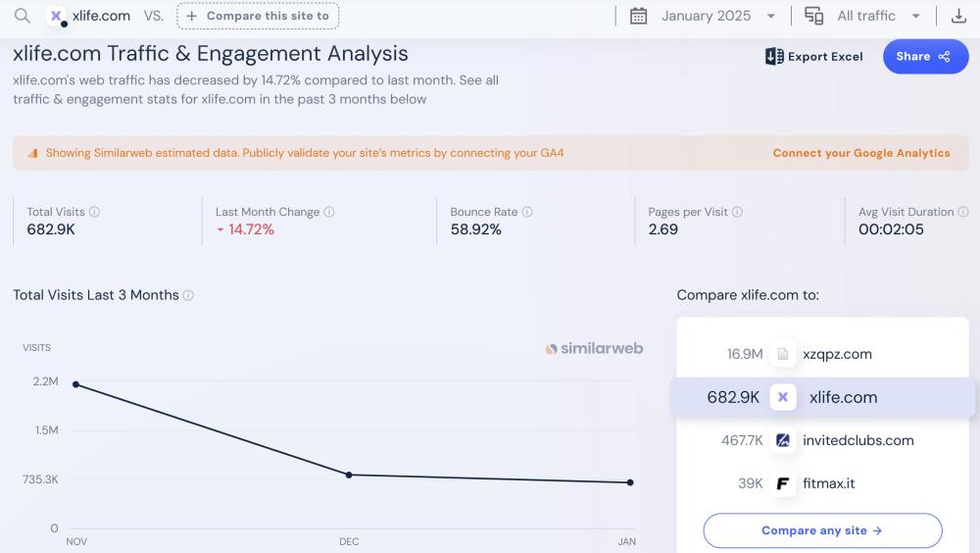Click the DEC data point on chart

(x=349, y=475)
